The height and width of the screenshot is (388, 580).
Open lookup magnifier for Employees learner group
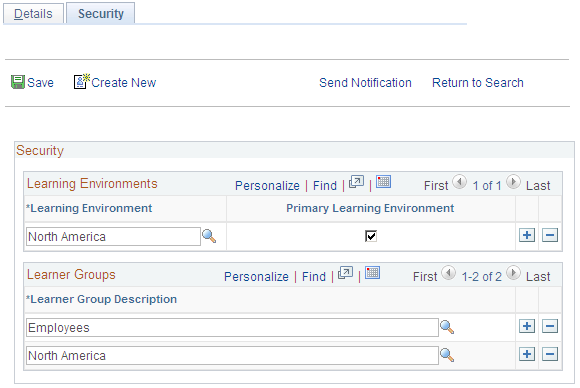point(447,327)
